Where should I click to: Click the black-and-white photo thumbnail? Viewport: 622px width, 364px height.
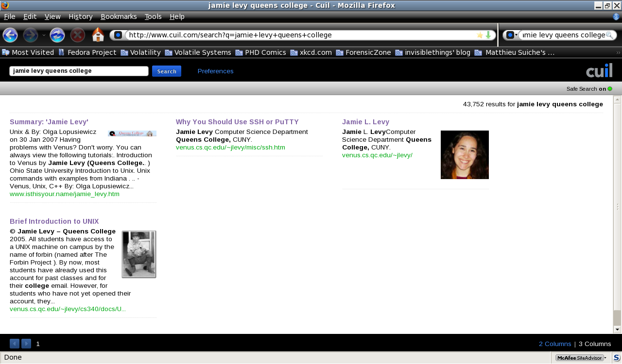pyautogui.click(x=139, y=254)
